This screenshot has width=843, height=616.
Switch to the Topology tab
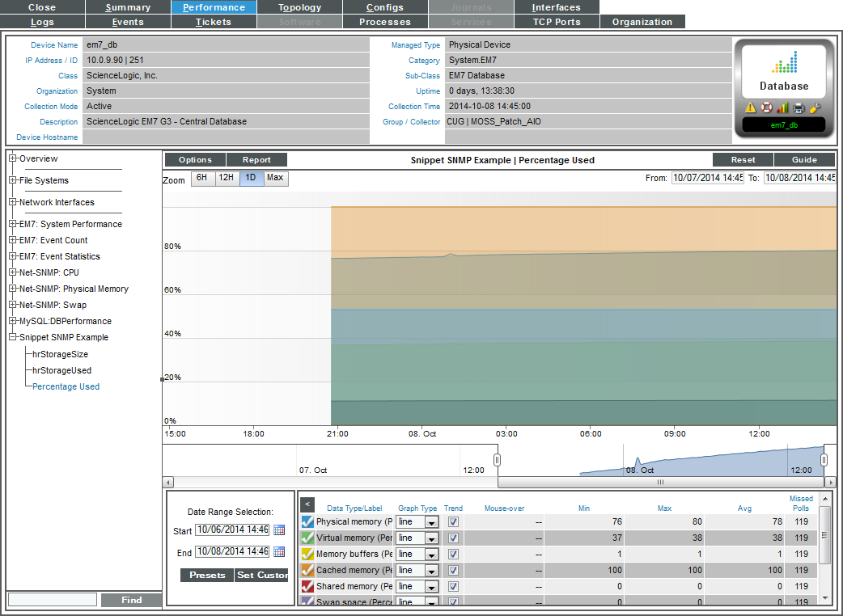pyautogui.click(x=299, y=7)
